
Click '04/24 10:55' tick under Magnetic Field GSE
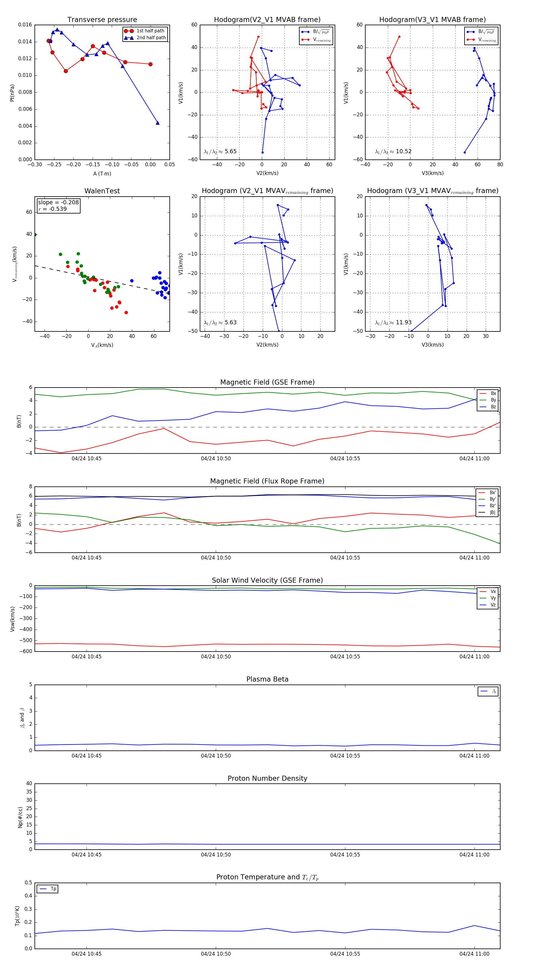[x=345, y=459]
